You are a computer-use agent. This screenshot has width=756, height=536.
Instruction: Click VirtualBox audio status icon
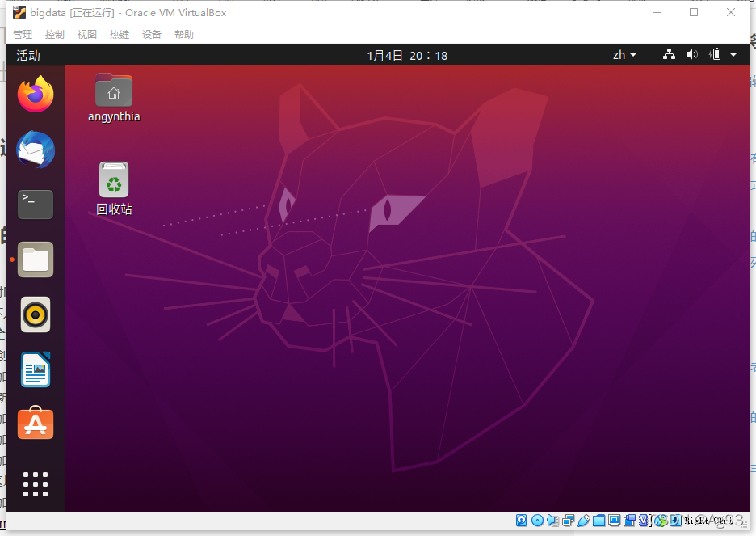pyautogui.click(x=552, y=520)
